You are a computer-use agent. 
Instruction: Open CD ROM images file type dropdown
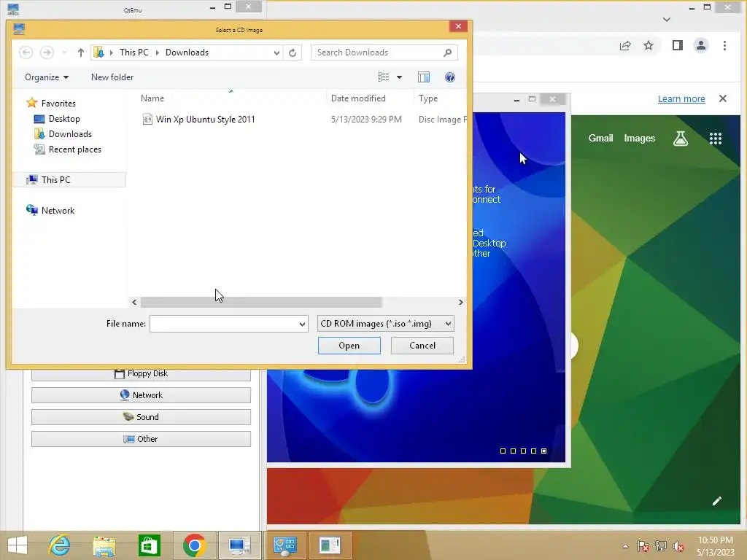(385, 324)
